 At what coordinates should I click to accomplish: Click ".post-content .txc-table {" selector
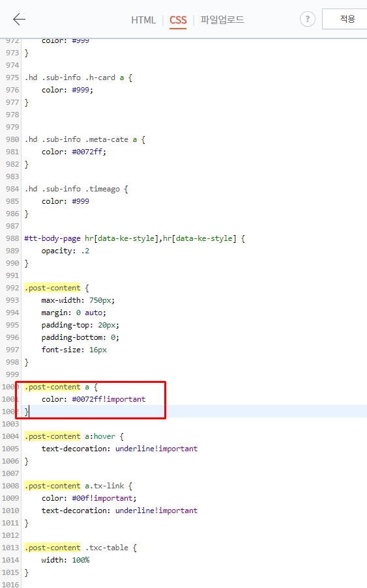tap(81, 548)
